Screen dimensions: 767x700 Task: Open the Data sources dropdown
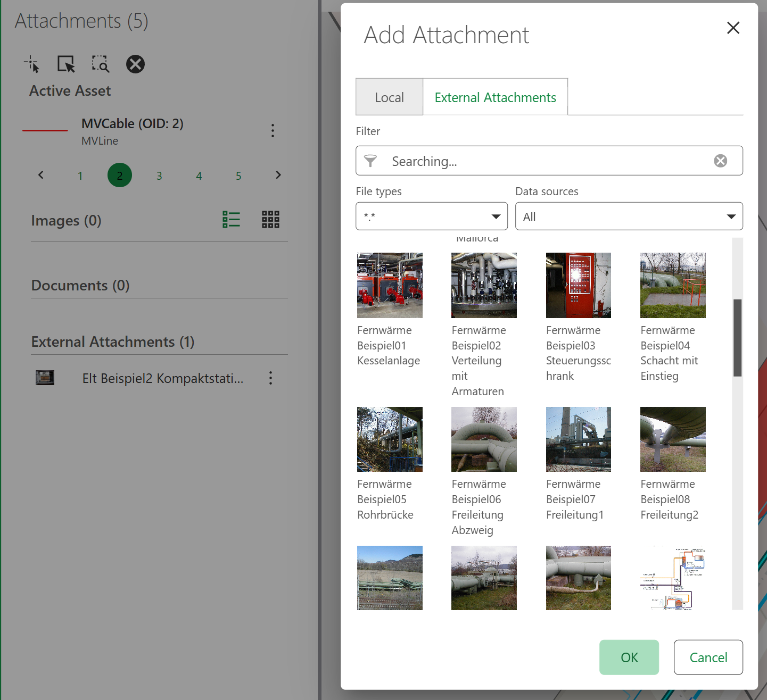[629, 216]
